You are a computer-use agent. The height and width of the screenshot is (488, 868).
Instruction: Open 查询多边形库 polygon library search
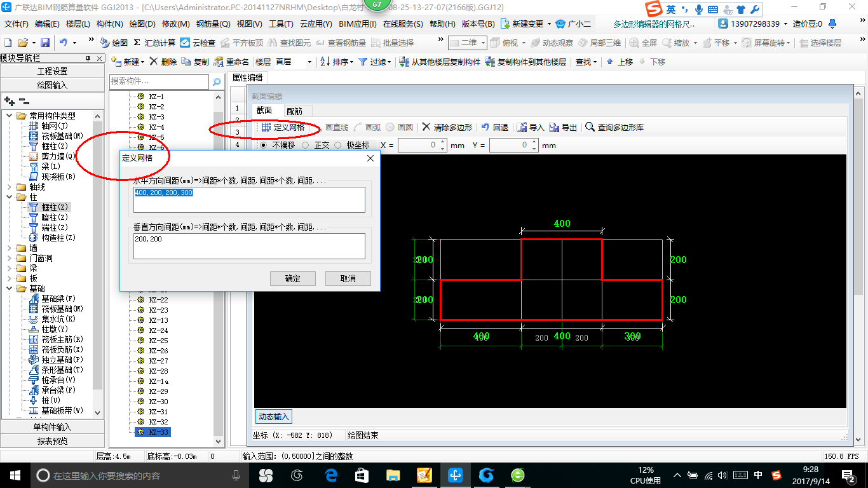tap(614, 128)
